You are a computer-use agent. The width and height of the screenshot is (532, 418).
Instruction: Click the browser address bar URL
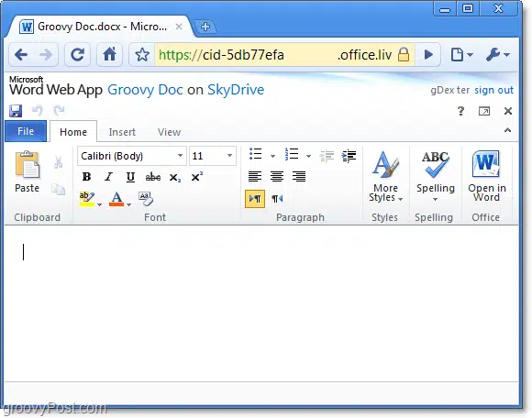(x=275, y=55)
